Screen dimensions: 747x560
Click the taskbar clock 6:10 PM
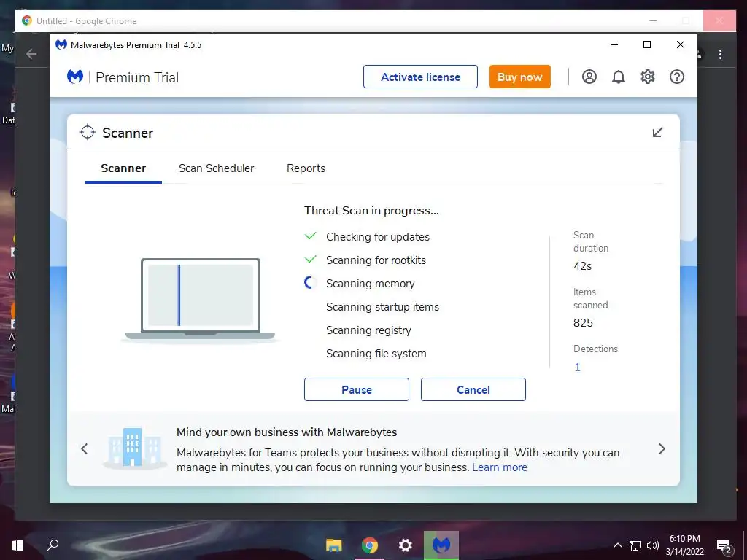pos(684,539)
